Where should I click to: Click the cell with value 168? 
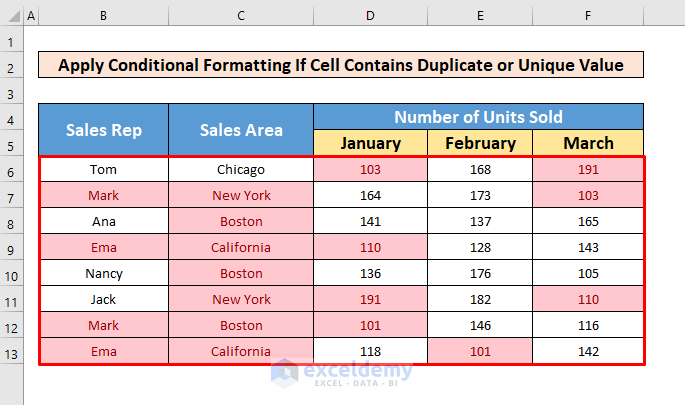tap(480, 170)
